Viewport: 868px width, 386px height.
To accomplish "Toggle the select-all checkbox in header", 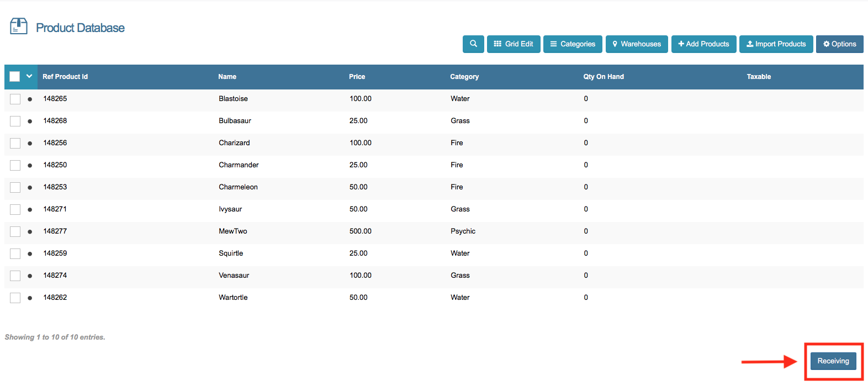I will (15, 77).
